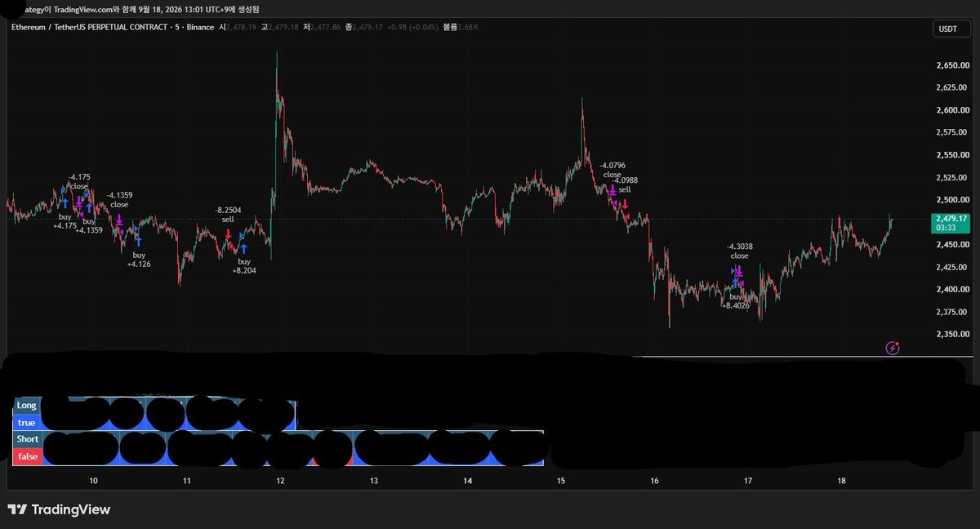
Task: Click the buy +8.4026 trade label
Action: (x=737, y=301)
